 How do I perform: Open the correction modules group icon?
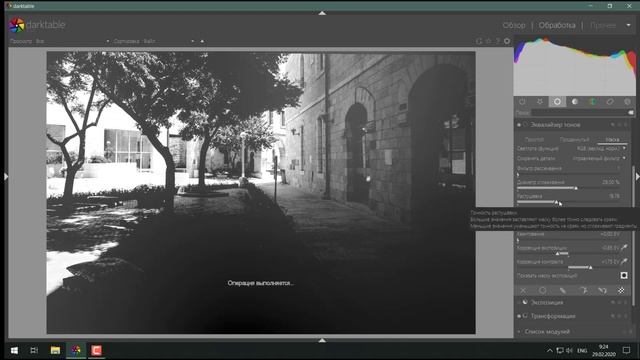point(610,102)
